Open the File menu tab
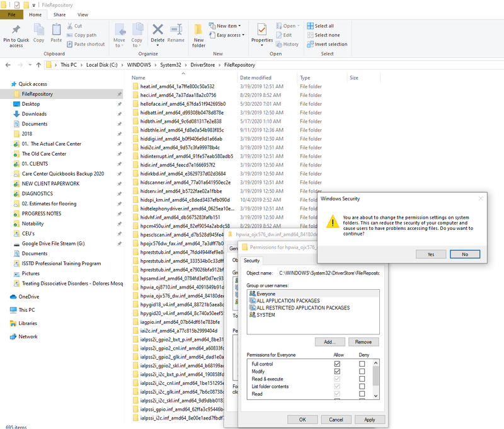504x429 pixels. click(x=11, y=14)
